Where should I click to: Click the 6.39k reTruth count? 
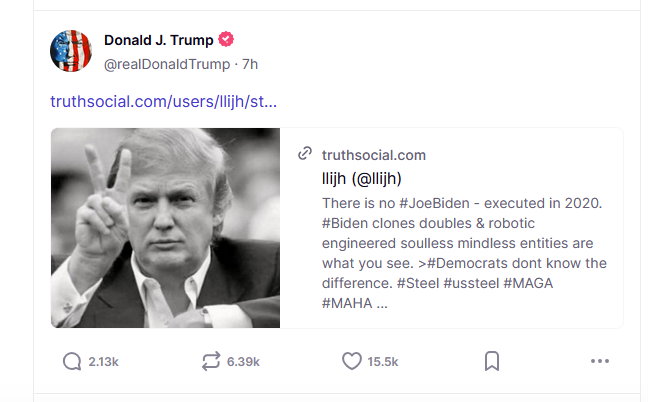243,362
